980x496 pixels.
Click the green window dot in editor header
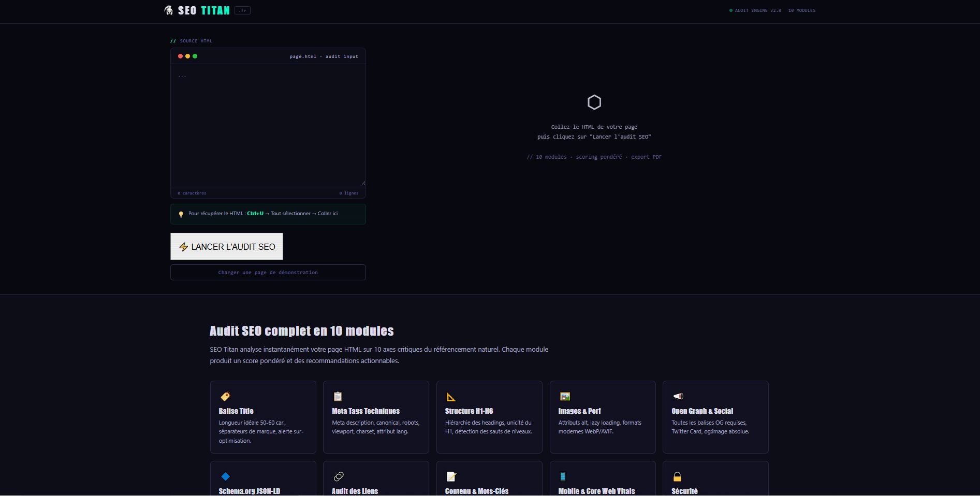click(x=195, y=56)
